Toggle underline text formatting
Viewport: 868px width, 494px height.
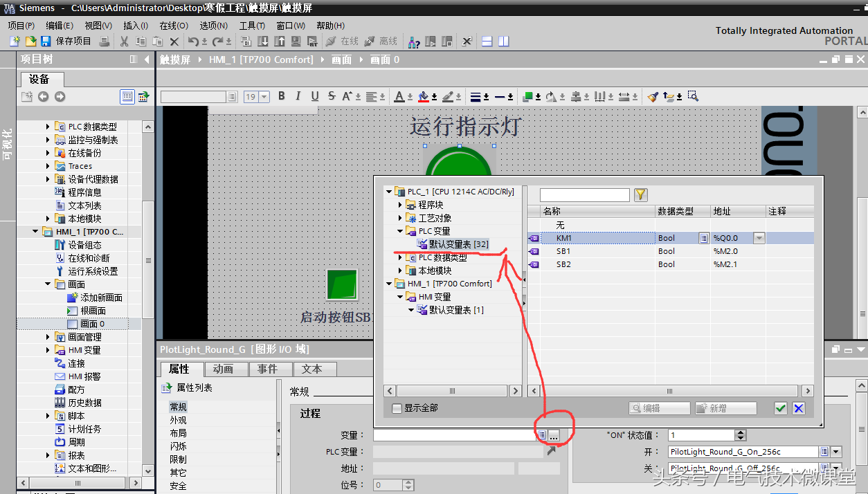tap(315, 96)
